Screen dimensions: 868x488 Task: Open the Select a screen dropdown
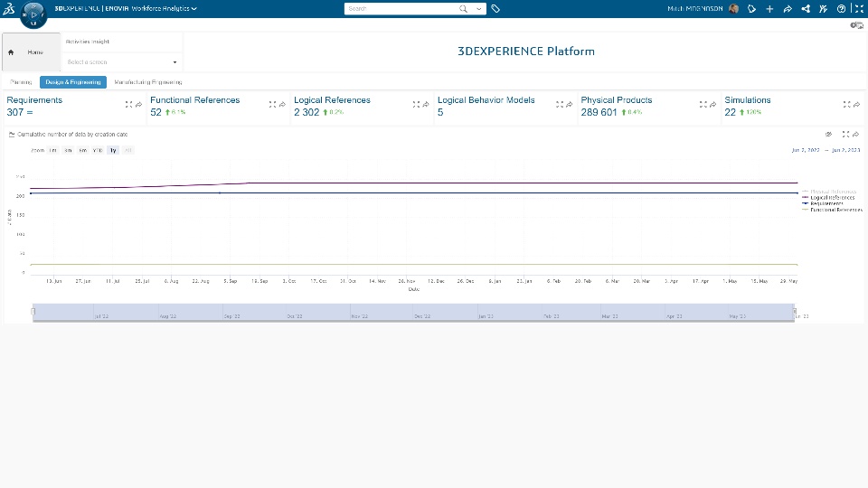[x=122, y=62]
